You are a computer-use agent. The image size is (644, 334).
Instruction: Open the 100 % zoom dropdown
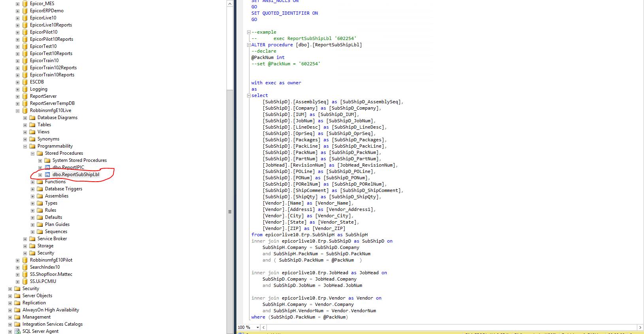(x=258, y=327)
